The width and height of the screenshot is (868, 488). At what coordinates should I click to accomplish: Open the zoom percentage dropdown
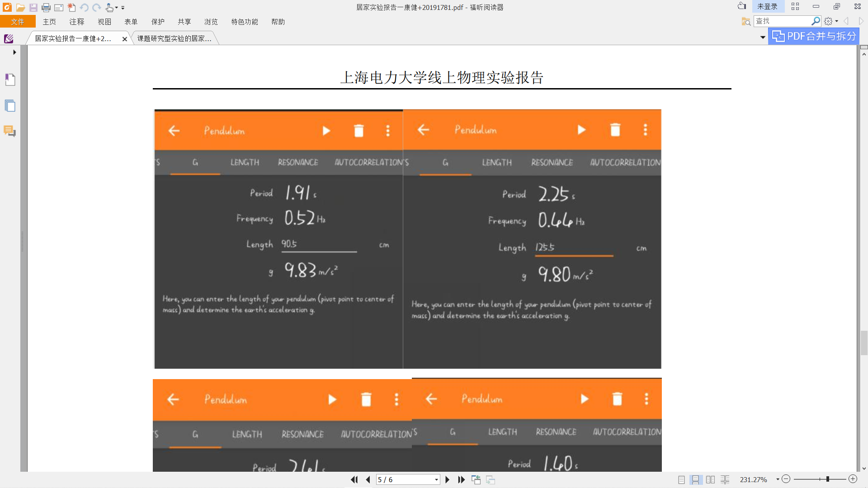tap(778, 479)
